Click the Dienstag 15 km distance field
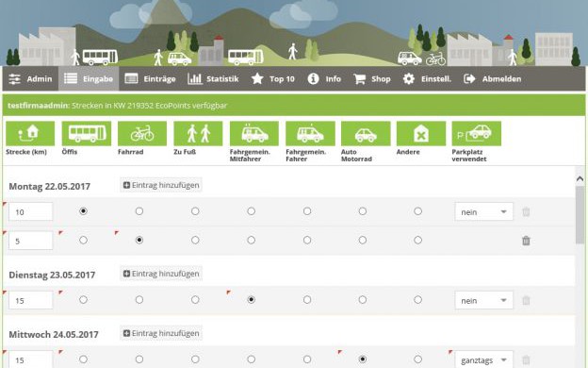The width and height of the screenshot is (588, 368). [31, 300]
